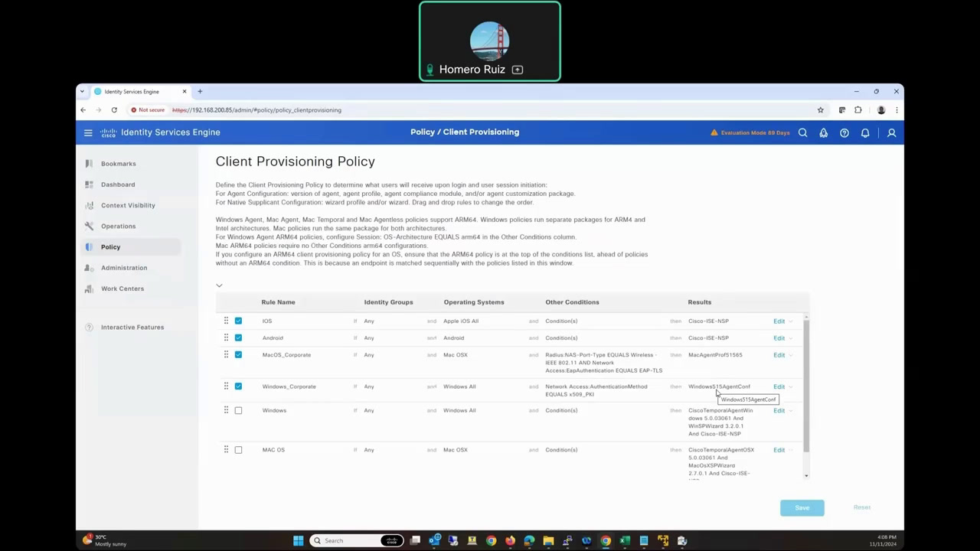Open Context Visibility in the sidebar

pos(129,205)
